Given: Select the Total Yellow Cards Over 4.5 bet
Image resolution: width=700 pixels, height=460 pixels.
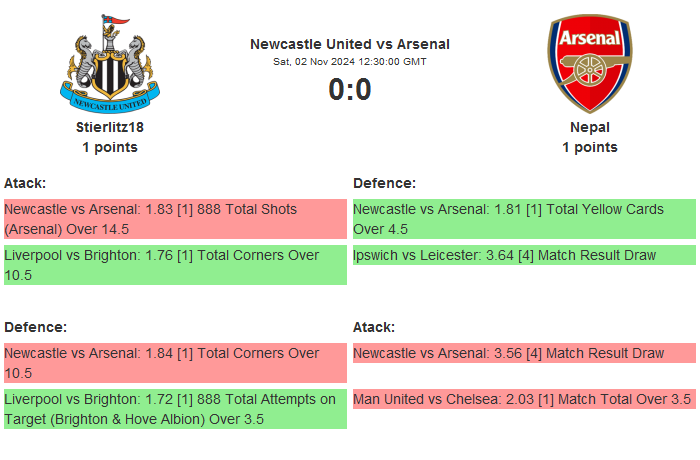Looking at the screenshot, I should point(524,219).
